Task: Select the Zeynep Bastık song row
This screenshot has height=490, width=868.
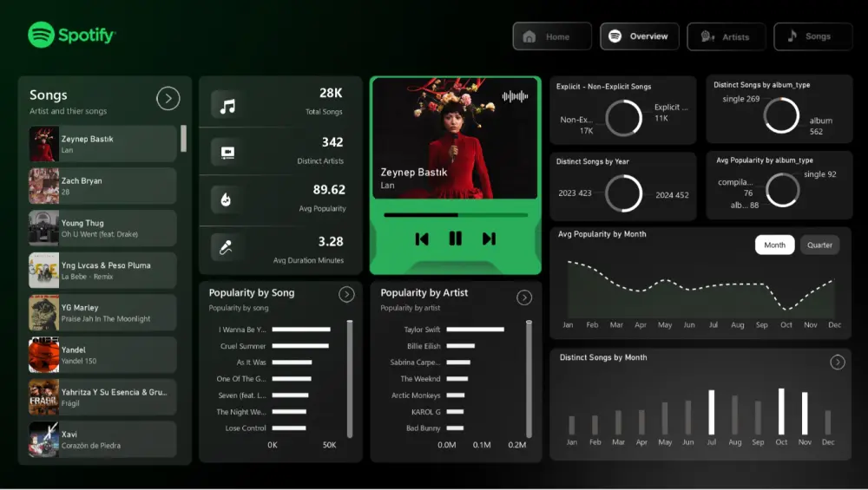Action: point(102,144)
